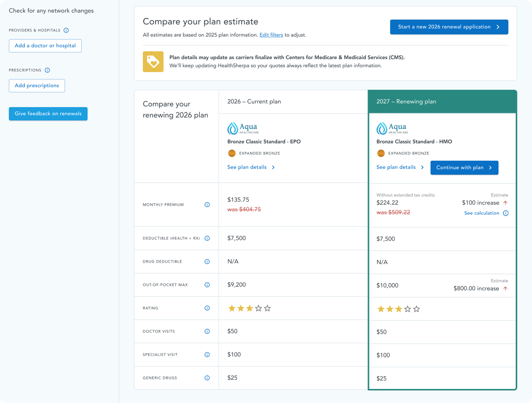Click red arrow beside $800.00 increase
Viewport: 532px width, 403px height.
[x=505, y=288]
